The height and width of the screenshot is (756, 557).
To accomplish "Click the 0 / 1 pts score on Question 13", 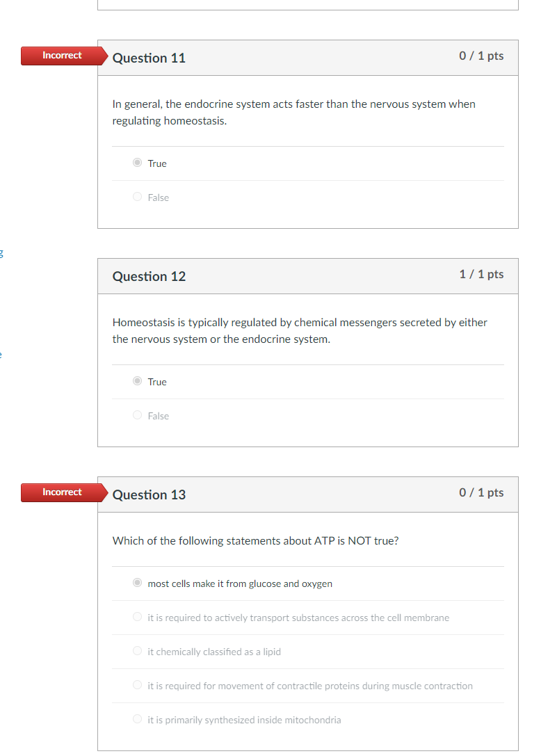I will [x=481, y=492].
